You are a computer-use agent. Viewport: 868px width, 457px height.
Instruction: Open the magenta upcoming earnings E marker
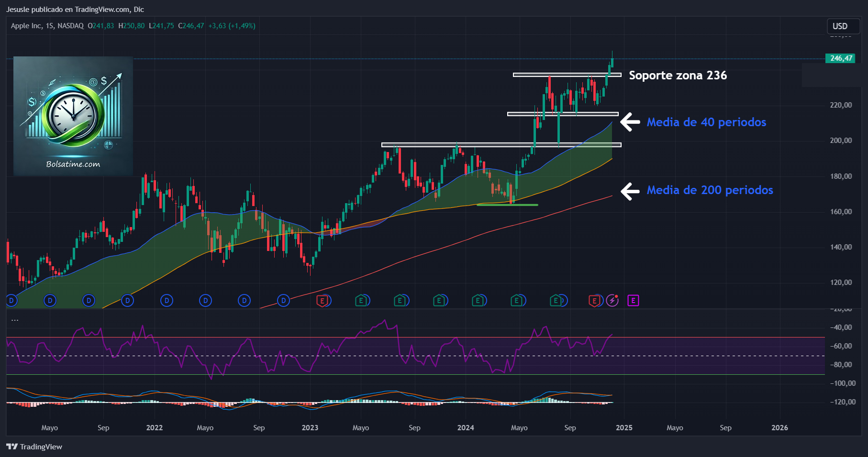[x=633, y=300]
